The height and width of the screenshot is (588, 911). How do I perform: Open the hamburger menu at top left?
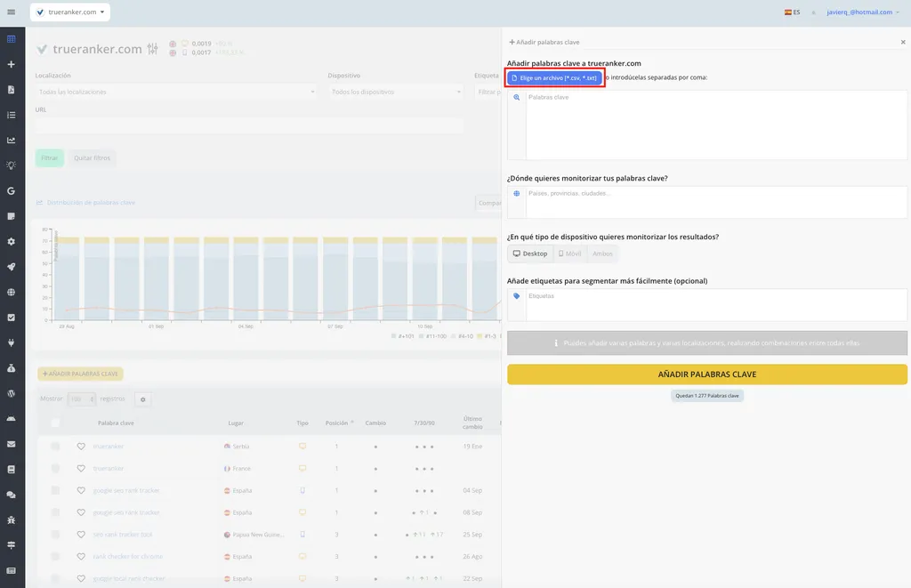pyautogui.click(x=11, y=12)
